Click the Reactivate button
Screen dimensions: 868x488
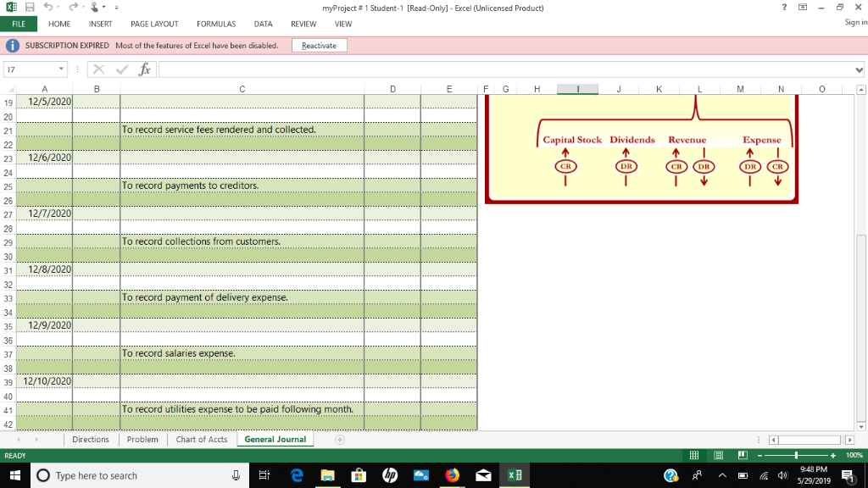click(319, 45)
